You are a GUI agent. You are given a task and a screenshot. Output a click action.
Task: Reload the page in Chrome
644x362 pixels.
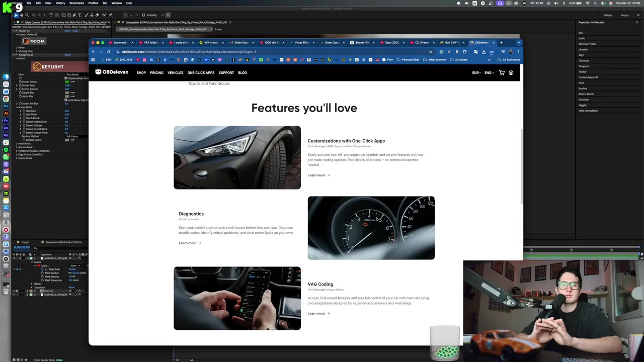(x=109, y=52)
